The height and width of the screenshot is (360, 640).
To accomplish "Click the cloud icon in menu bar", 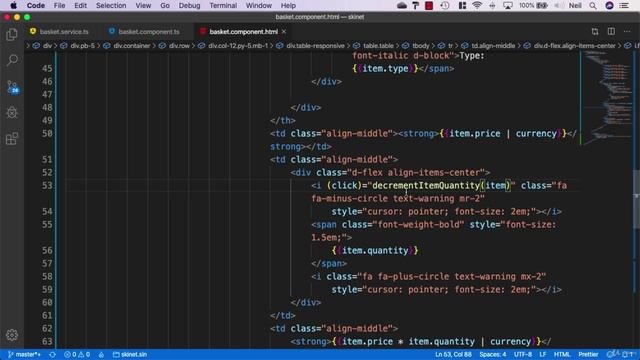I will (x=402, y=5).
